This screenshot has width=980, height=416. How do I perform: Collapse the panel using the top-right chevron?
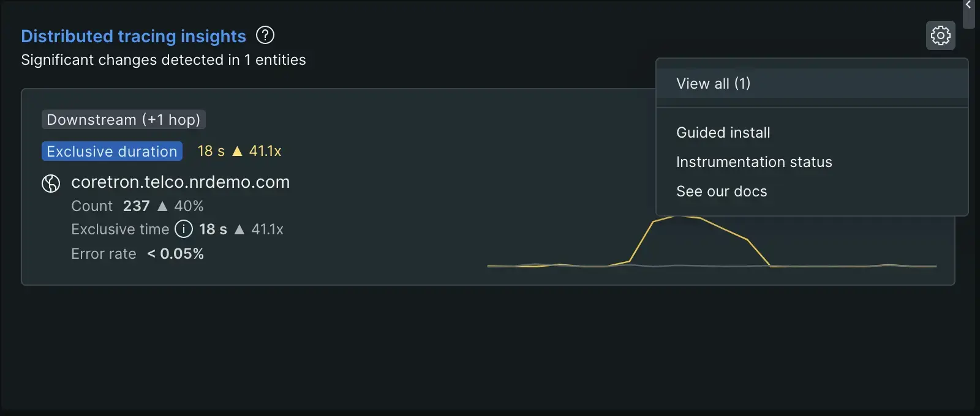pos(968,5)
